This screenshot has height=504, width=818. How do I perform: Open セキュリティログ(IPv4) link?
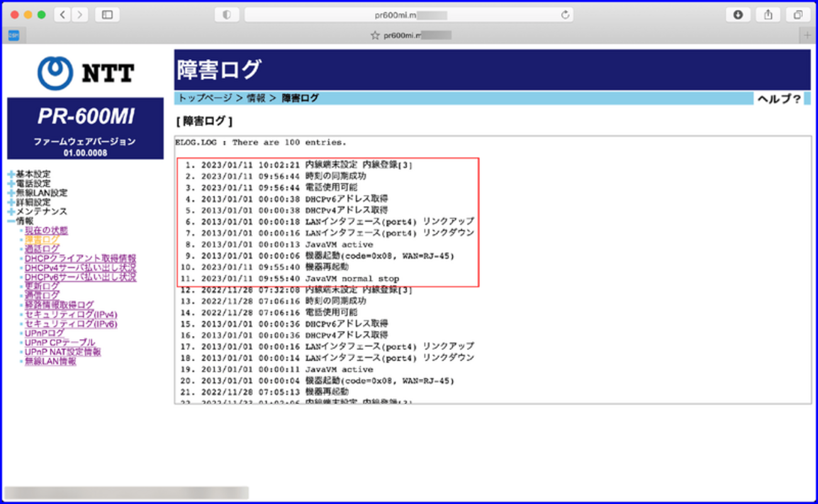point(71,315)
